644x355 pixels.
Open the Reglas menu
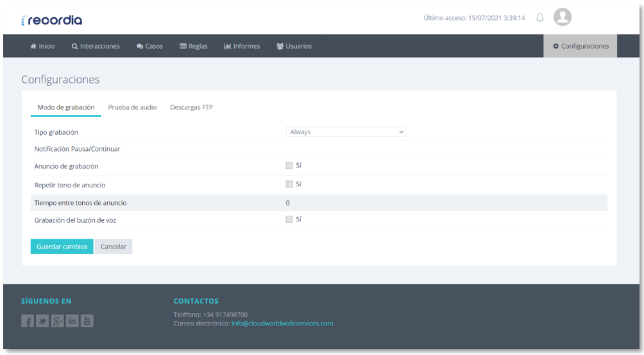pos(194,46)
